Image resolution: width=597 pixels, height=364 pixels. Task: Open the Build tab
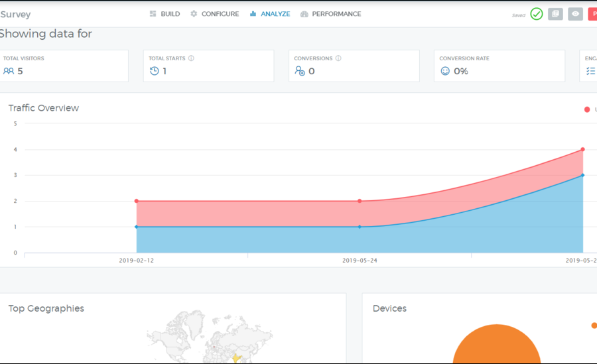pyautogui.click(x=165, y=14)
